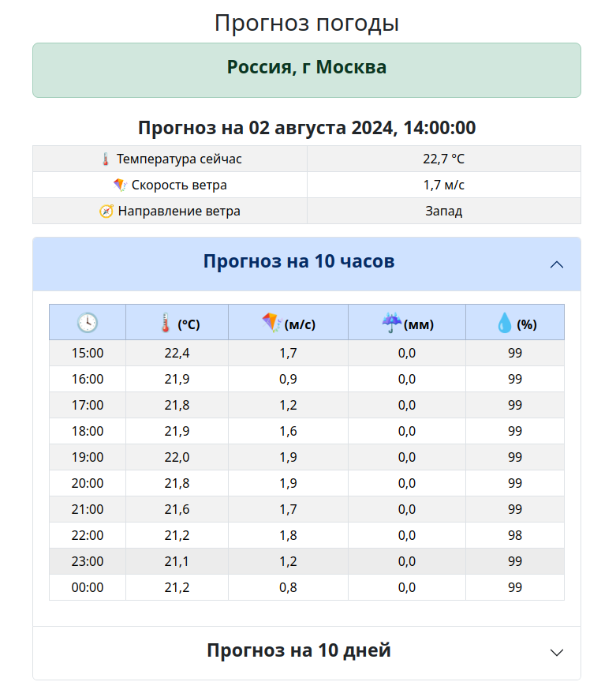Click the Температура сейчас label
The width and height of the screenshot is (616, 693).
point(179,159)
